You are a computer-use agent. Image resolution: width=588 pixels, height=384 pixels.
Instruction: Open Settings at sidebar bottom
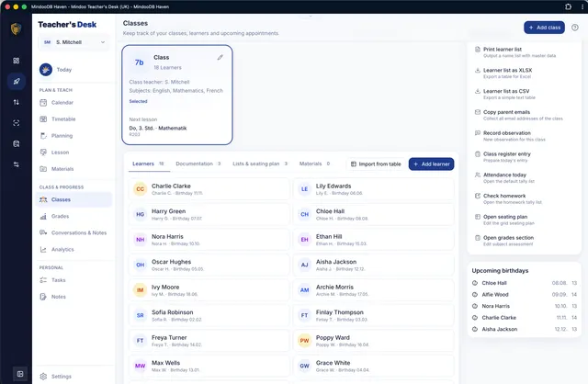[73, 376]
